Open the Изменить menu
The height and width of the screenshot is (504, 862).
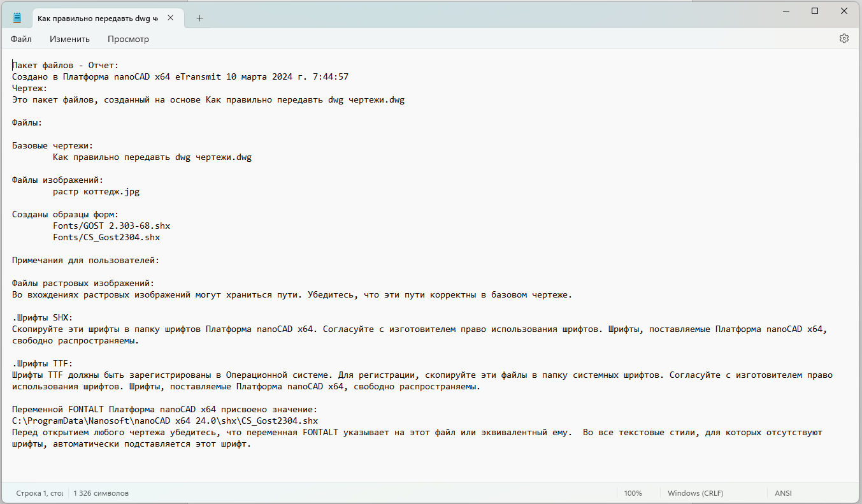tap(70, 39)
